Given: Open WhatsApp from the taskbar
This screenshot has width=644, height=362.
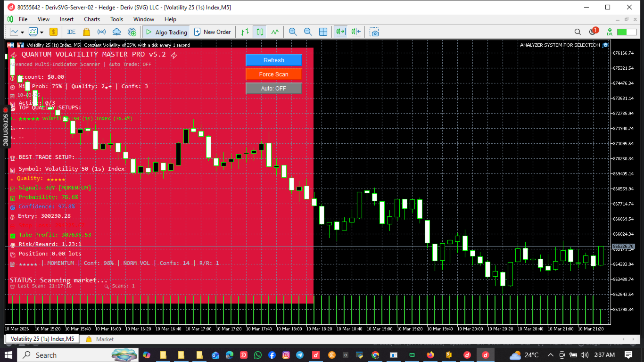Looking at the screenshot, I should tap(257, 355).
